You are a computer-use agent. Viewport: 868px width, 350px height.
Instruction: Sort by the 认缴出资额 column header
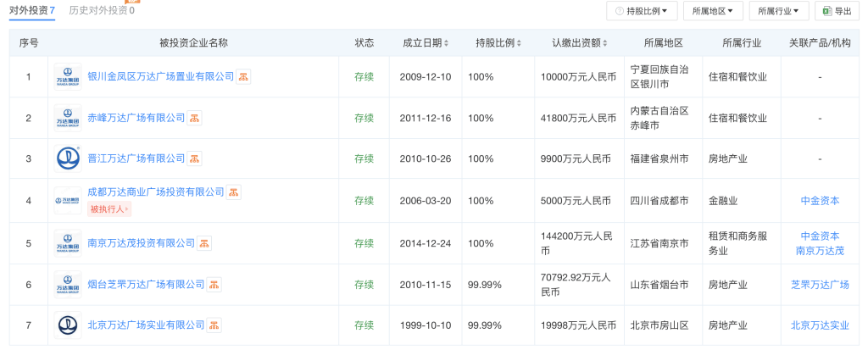pyautogui.click(x=581, y=42)
